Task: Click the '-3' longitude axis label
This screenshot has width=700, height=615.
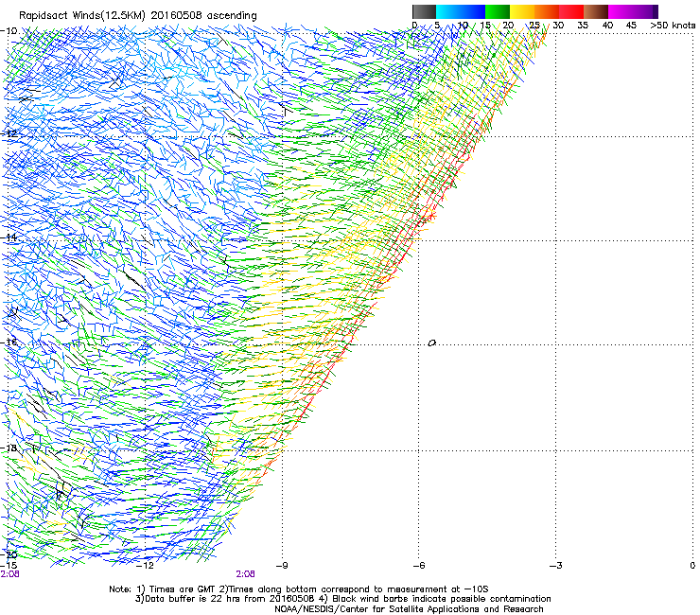Action: click(x=556, y=566)
